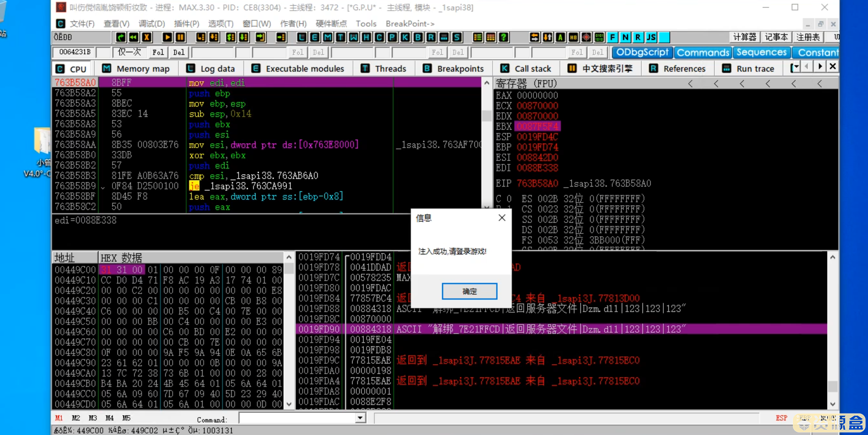Open Handles with the H icon
This screenshot has width=868, height=435.
pos(366,37)
